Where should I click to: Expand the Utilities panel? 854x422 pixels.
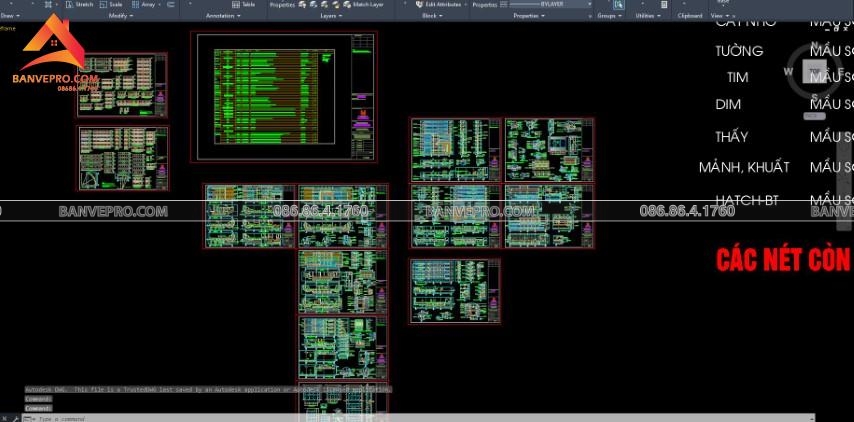pos(648,16)
